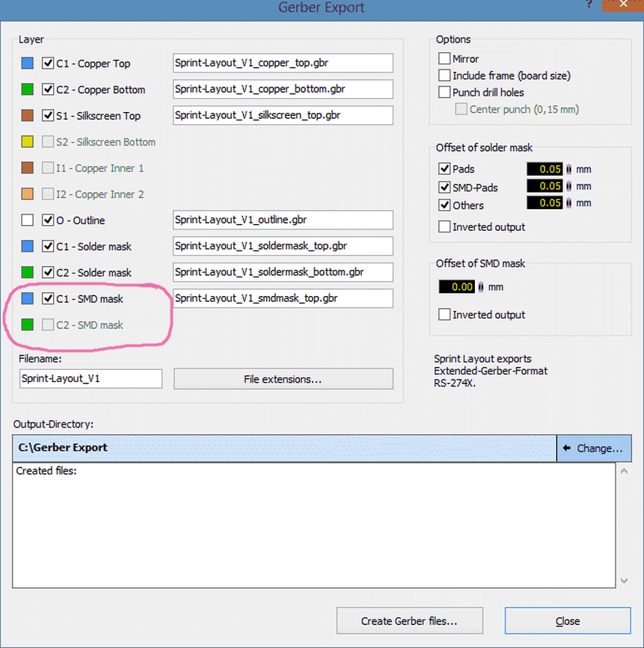Edit the copper_top.gbr filename field
The width and height of the screenshot is (644, 648).
pos(283,63)
